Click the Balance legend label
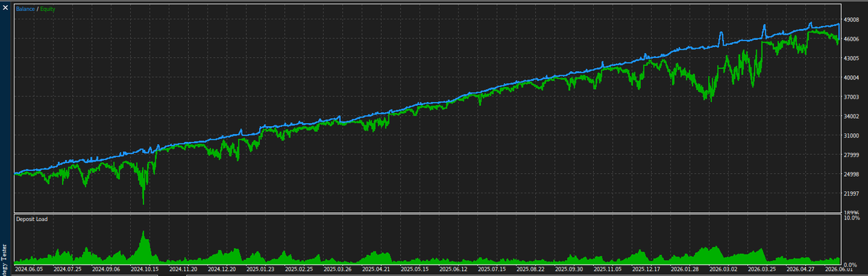868x276 pixels. pos(25,9)
